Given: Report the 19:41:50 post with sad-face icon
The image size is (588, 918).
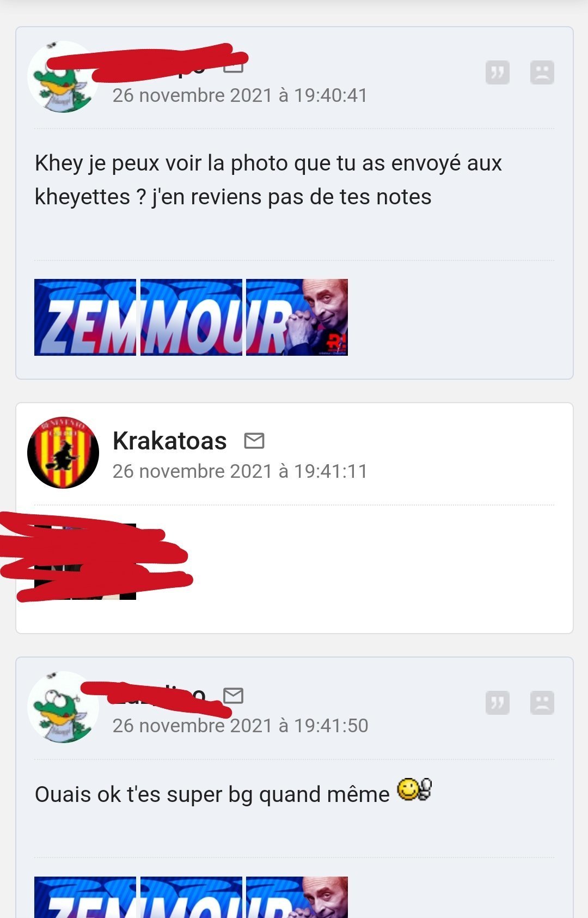Looking at the screenshot, I should pos(542,703).
